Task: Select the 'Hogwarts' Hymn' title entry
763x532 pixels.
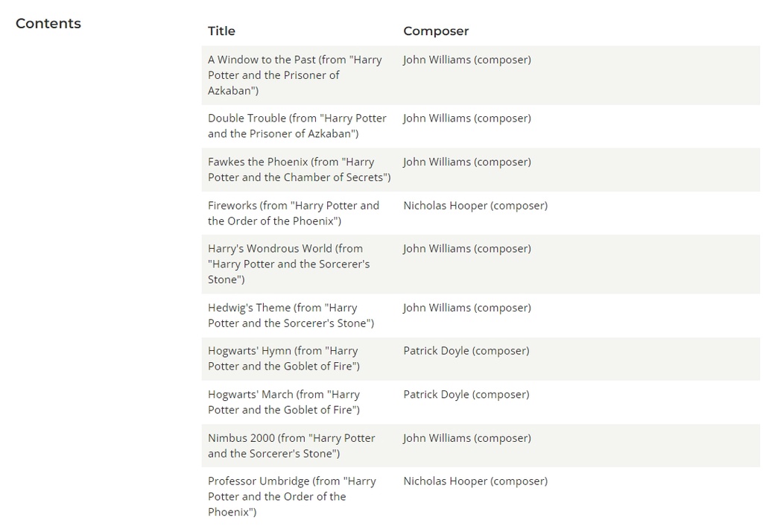Action: pos(284,358)
